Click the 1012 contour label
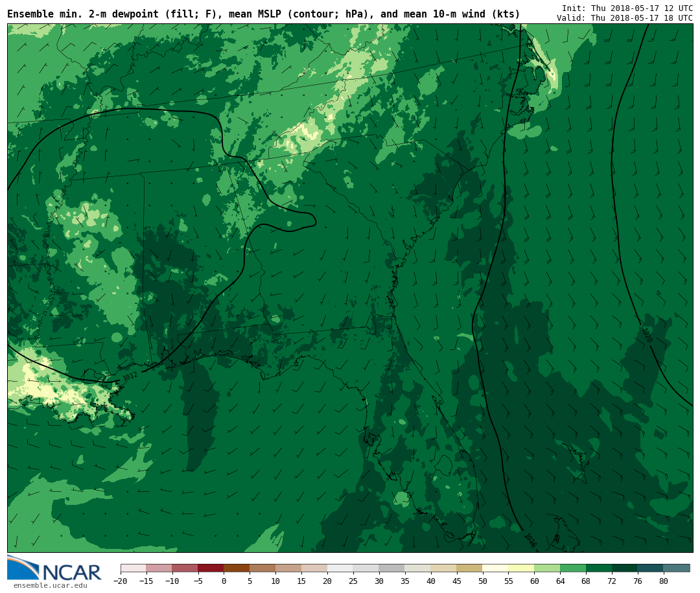 tap(130, 377)
